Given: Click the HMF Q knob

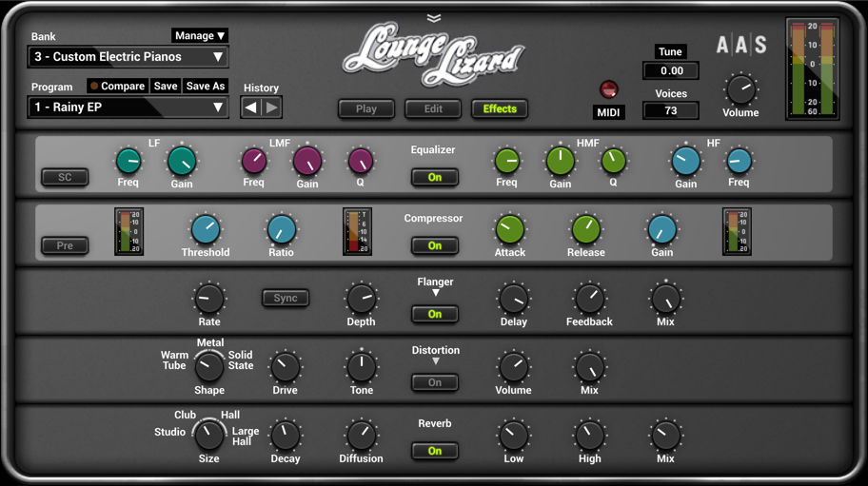Looking at the screenshot, I should (x=613, y=161).
